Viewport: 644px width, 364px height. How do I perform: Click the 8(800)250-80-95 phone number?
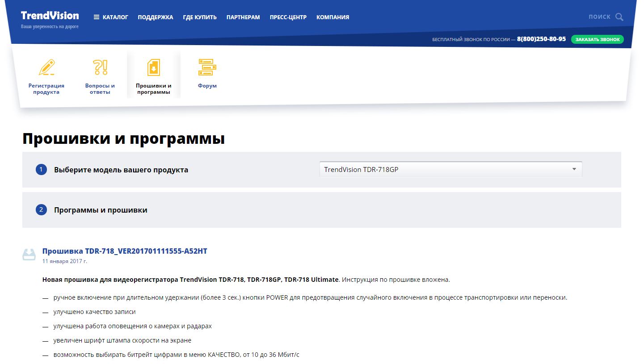coord(541,39)
